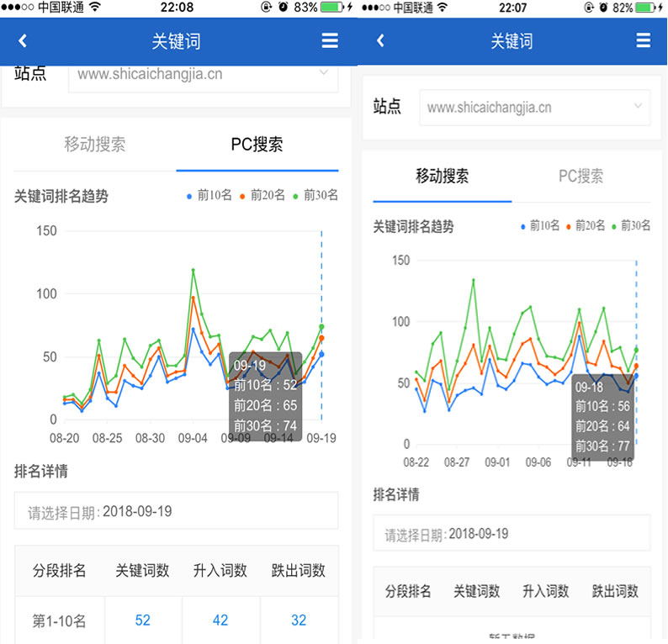Open date selector on left screen
The height and width of the screenshot is (644, 668).
pyautogui.click(x=176, y=511)
